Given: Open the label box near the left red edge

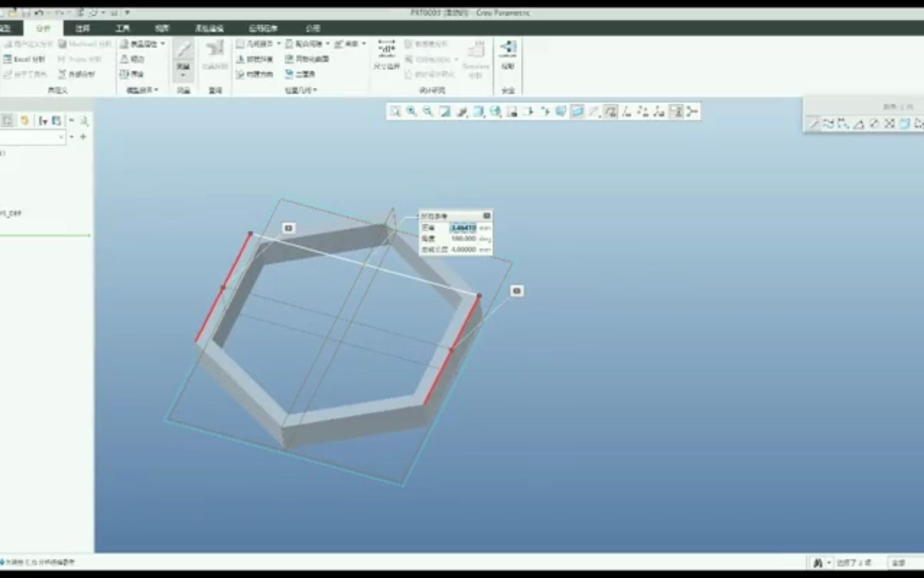Looking at the screenshot, I should [x=289, y=229].
